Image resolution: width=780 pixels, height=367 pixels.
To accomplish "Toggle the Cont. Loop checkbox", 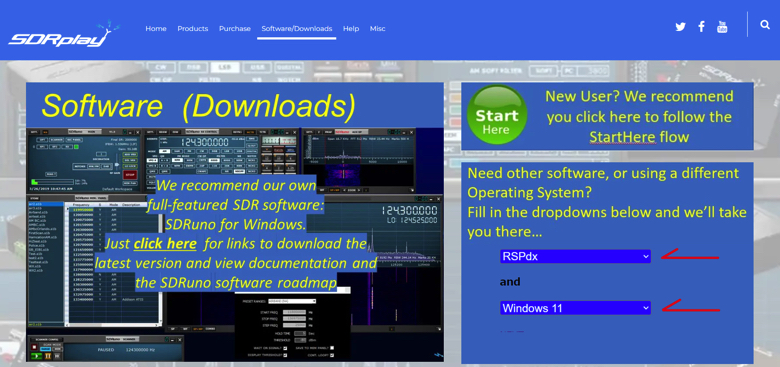I will click(332, 355).
